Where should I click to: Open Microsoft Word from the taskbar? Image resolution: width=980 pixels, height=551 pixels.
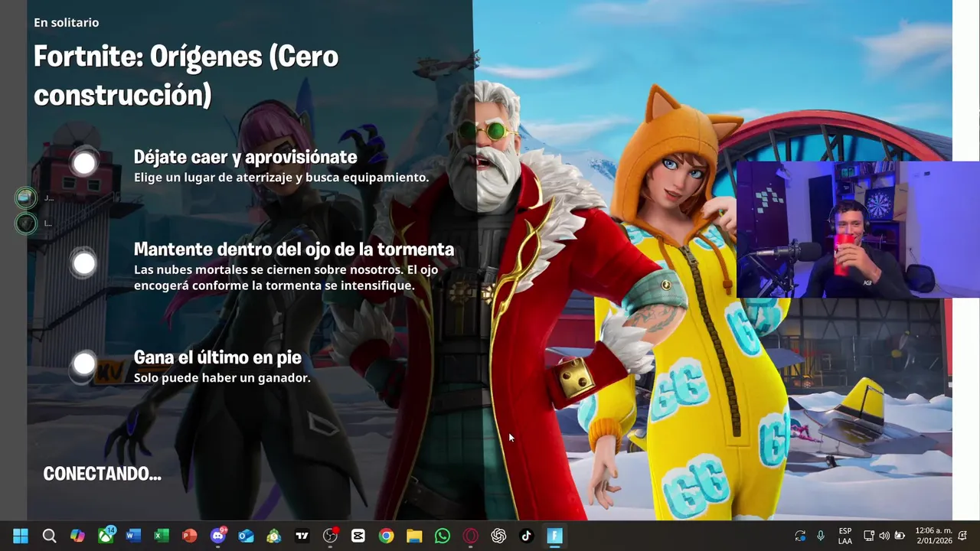(x=133, y=536)
